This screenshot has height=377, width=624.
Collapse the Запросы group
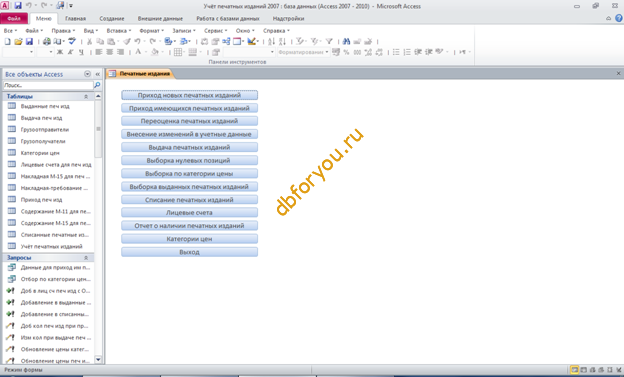(x=86, y=258)
